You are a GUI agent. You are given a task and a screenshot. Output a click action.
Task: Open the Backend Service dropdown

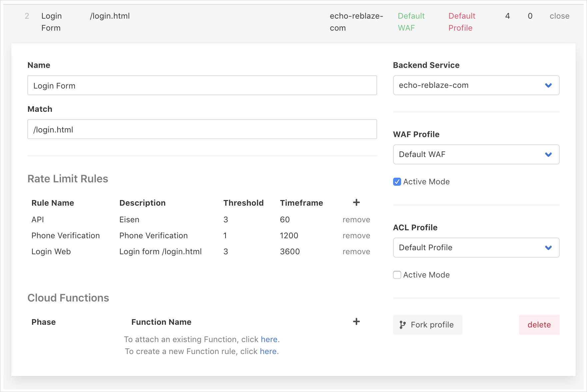[x=476, y=85]
